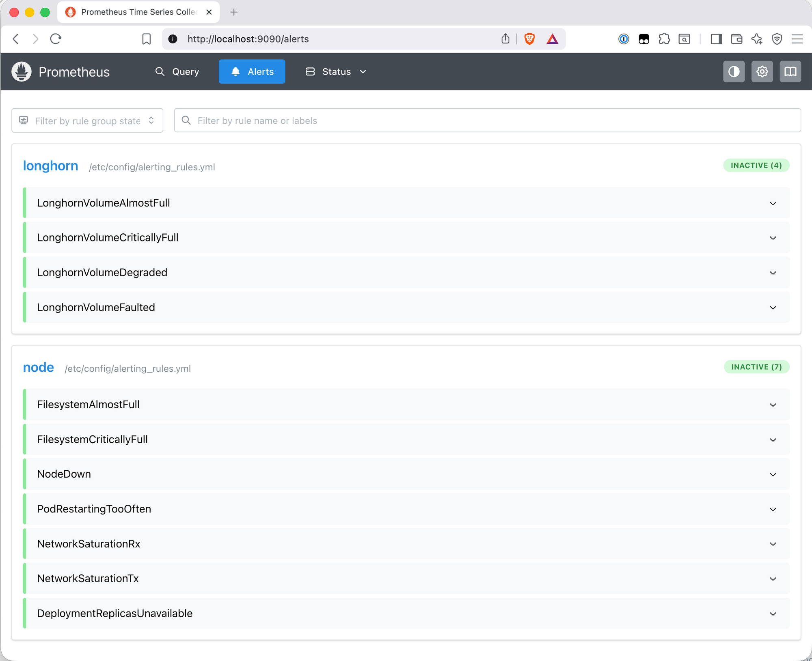Expand the LonghornVolumeCriticallyFull alert rule
This screenshot has width=812, height=661.
406,238
